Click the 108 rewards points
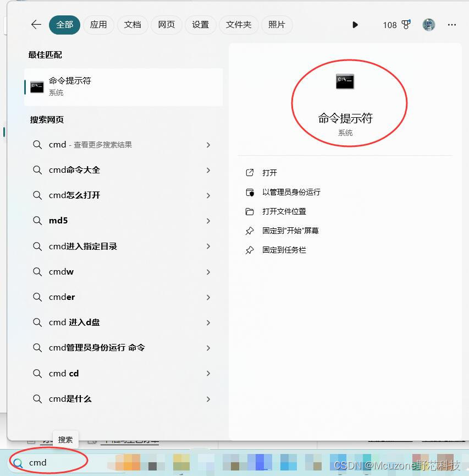This screenshot has width=469, height=476. (x=389, y=25)
